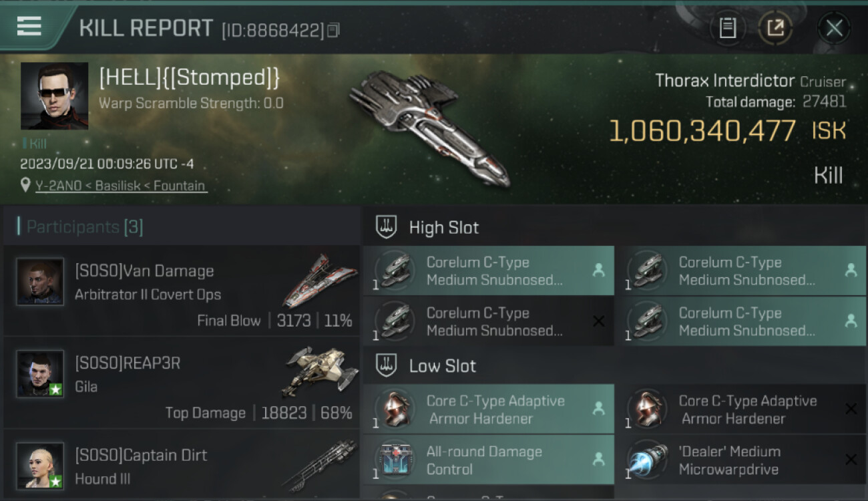This screenshot has height=501, width=868.
Task: Click Van Damage pilot portrait
Action: (40, 282)
